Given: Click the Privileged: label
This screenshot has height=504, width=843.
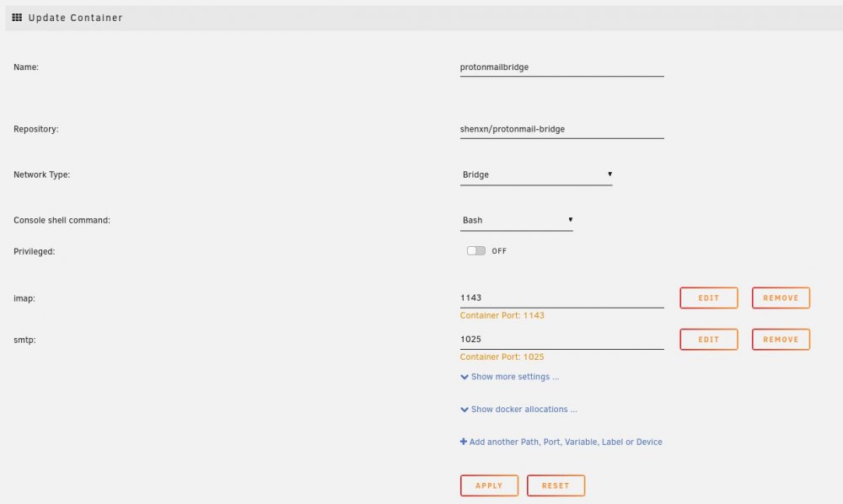Looking at the screenshot, I should click(35, 251).
